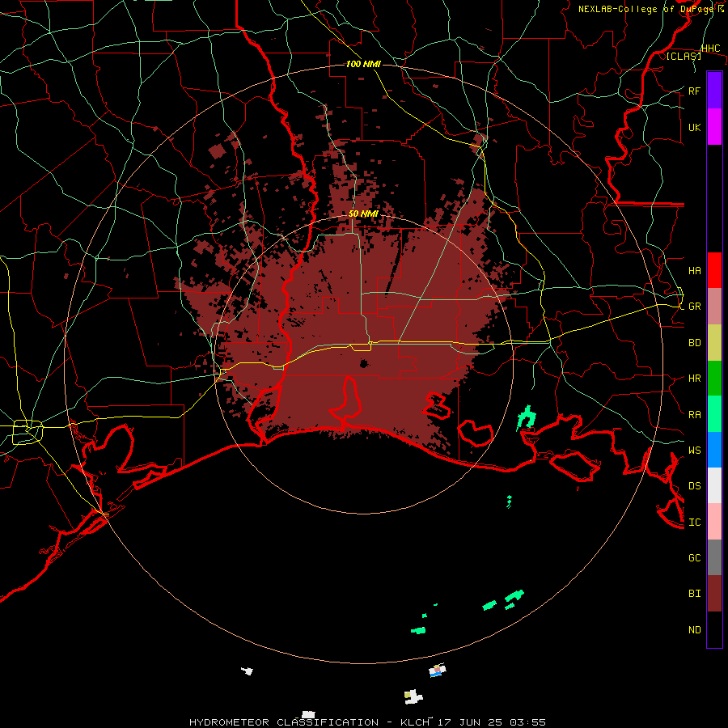Click the GR pink legend swatch
The height and width of the screenshot is (728, 728).
click(714, 307)
